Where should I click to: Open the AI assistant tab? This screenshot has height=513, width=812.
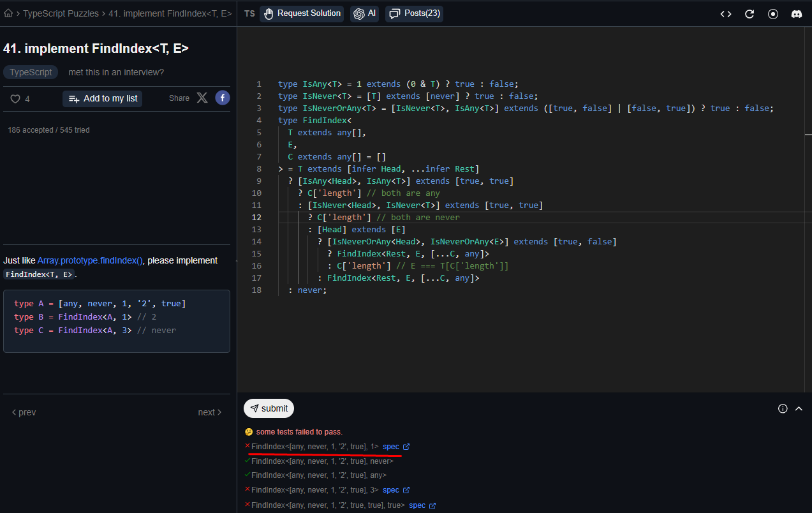click(364, 13)
